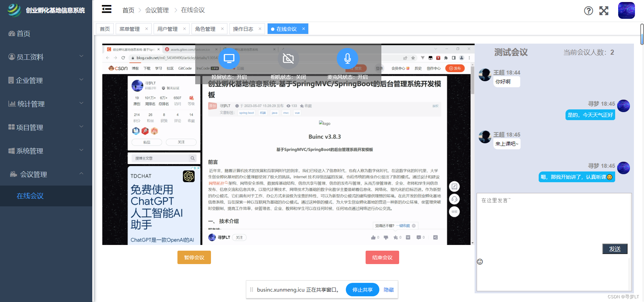This screenshot has width=644, height=302.
Task: Click the edit note floating icon
Action: click(454, 187)
